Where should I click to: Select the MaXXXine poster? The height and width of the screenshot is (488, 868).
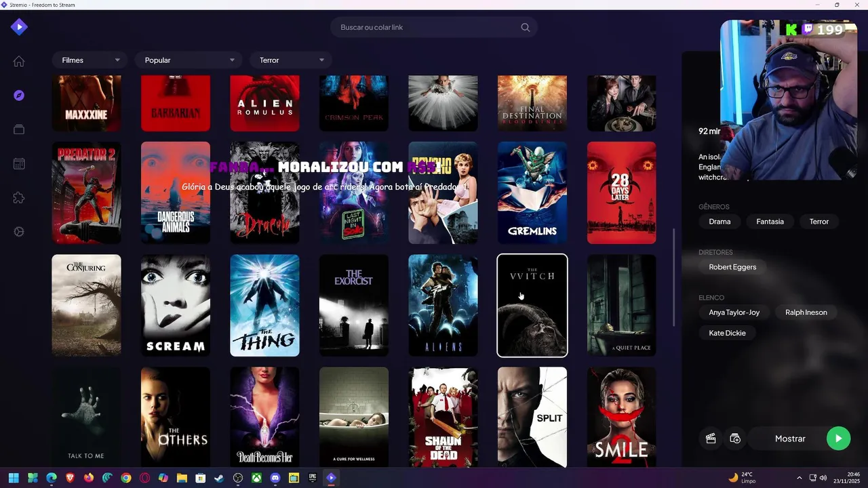(86, 103)
